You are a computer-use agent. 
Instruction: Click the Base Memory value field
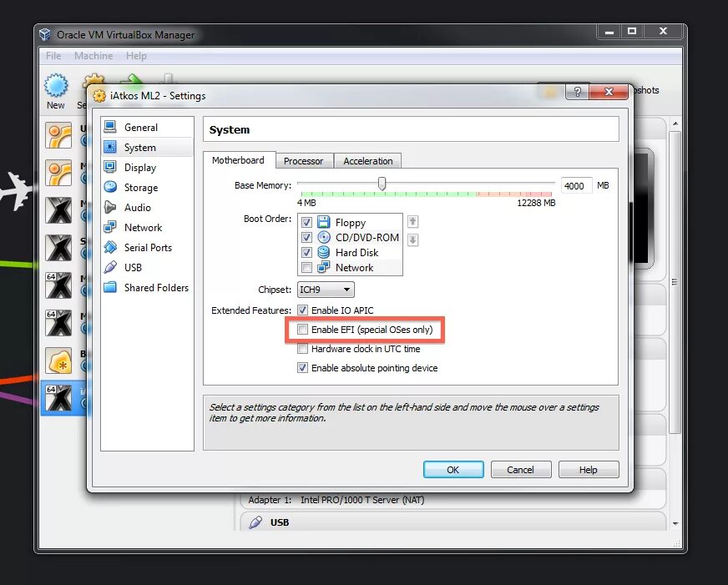(x=576, y=185)
